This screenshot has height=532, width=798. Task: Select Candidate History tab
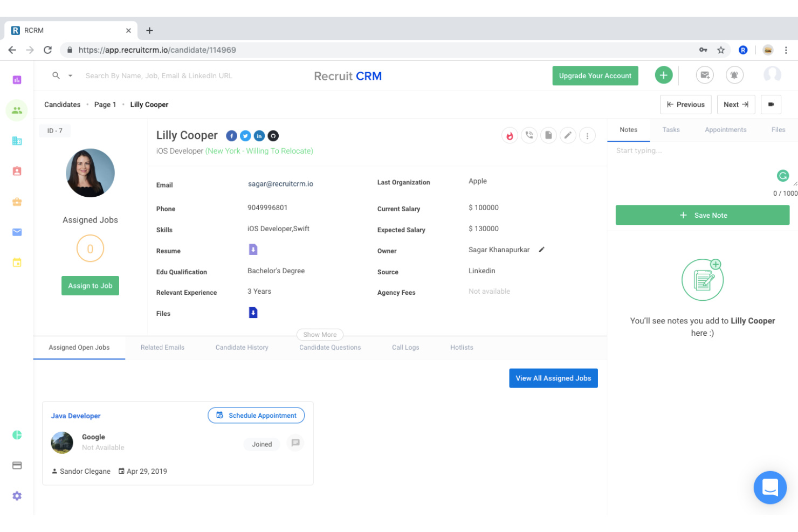(x=242, y=348)
